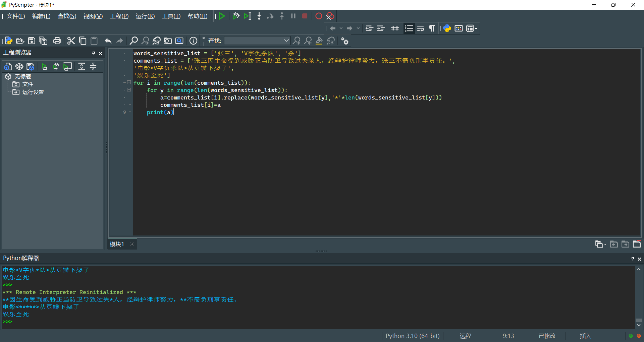
Task: Click the scissors cut icon
Action: 71,41
